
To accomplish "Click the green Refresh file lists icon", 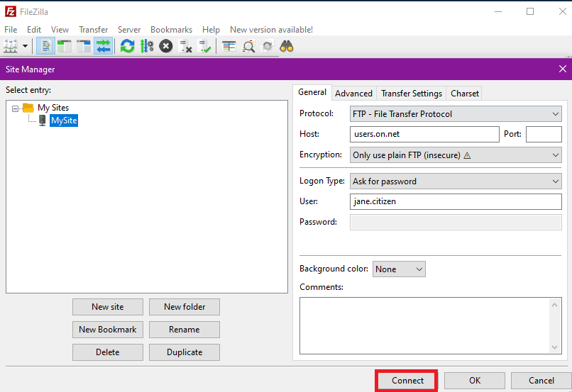I will [127, 46].
